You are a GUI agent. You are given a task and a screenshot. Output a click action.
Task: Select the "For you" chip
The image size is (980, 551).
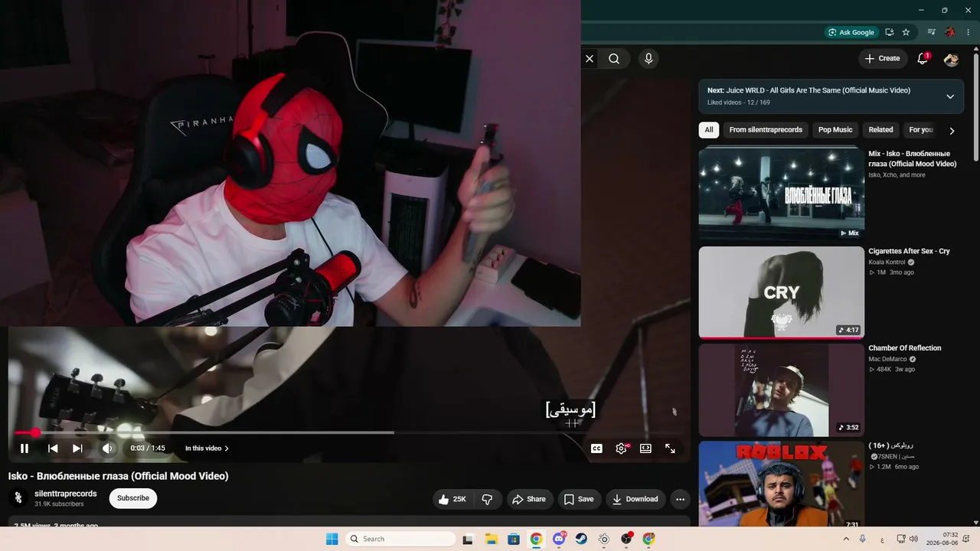pyautogui.click(x=921, y=130)
